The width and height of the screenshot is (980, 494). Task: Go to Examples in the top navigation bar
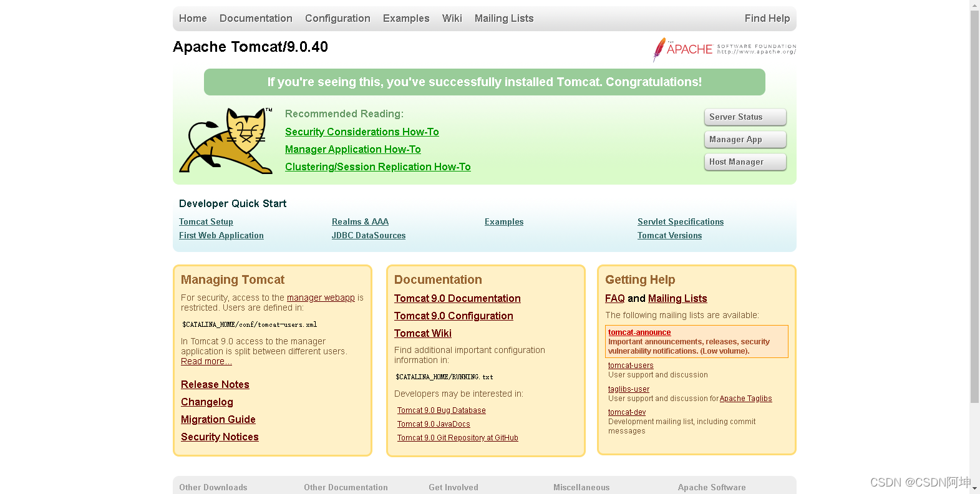pyautogui.click(x=406, y=19)
